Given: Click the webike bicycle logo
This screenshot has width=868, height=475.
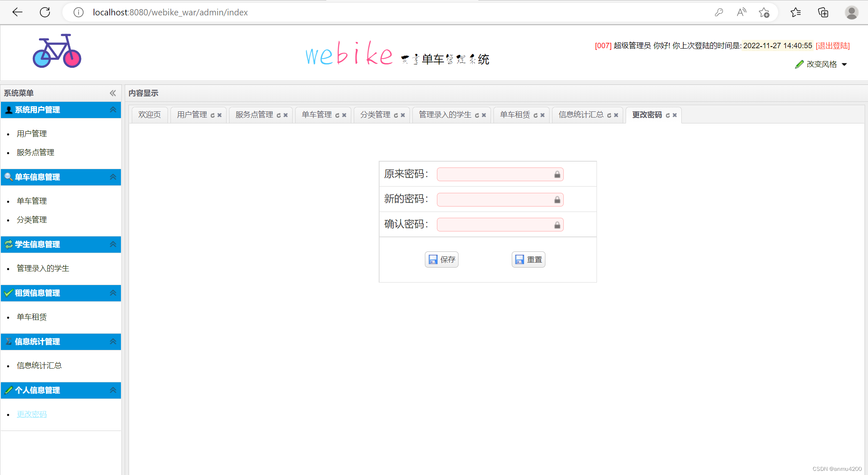Looking at the screenshot, I should (56, 52).
